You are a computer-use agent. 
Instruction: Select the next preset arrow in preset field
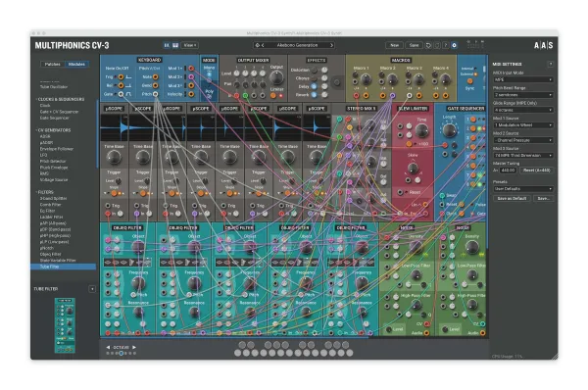(x=331, y=45)
